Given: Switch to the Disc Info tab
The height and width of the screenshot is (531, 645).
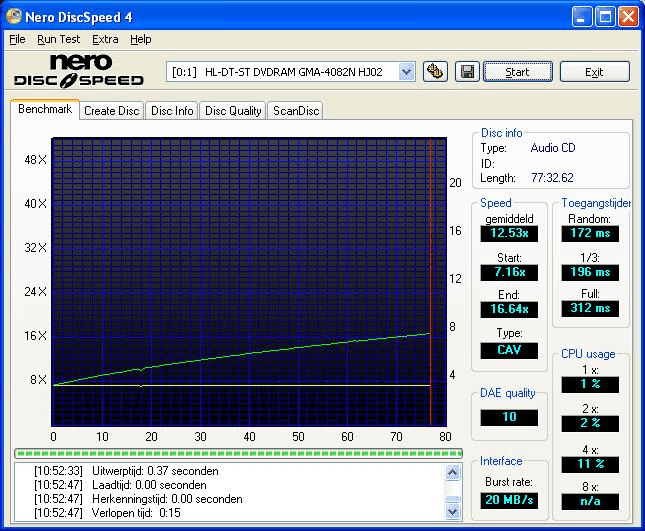Looking at the screenshot, I should 172,111.
